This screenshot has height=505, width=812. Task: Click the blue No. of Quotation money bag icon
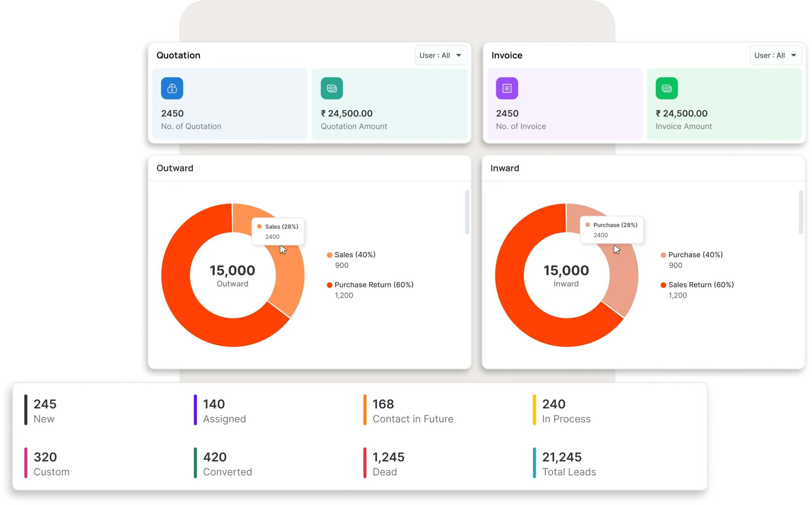[x=172, y=88]
